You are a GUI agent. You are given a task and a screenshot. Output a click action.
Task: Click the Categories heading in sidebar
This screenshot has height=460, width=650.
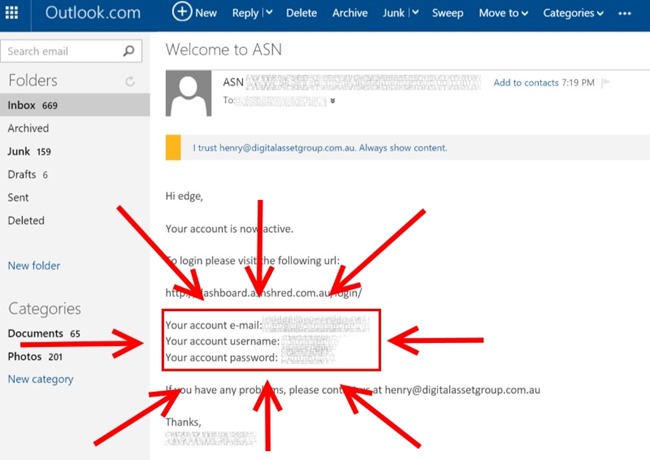pyautogui.click(x=45, y=309)
